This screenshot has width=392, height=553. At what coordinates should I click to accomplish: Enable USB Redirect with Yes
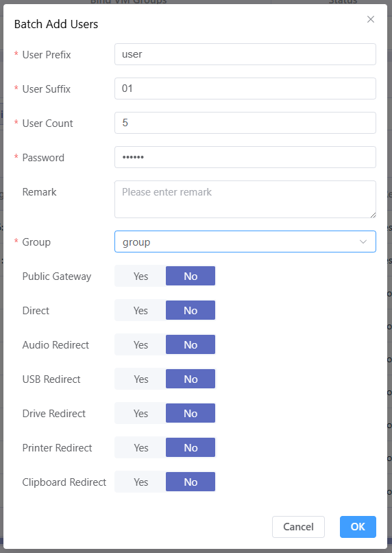pos(140,379)
